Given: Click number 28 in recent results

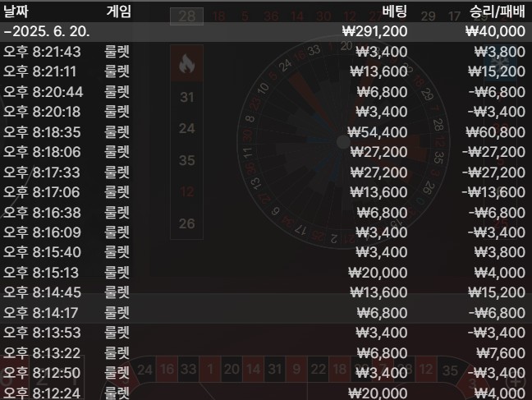Looking at the screenshot, I should (x=186, y=16).
